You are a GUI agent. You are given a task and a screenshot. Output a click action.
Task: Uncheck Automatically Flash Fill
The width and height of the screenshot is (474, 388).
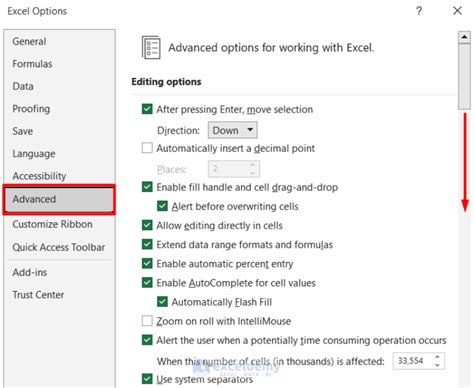[162, 302]
